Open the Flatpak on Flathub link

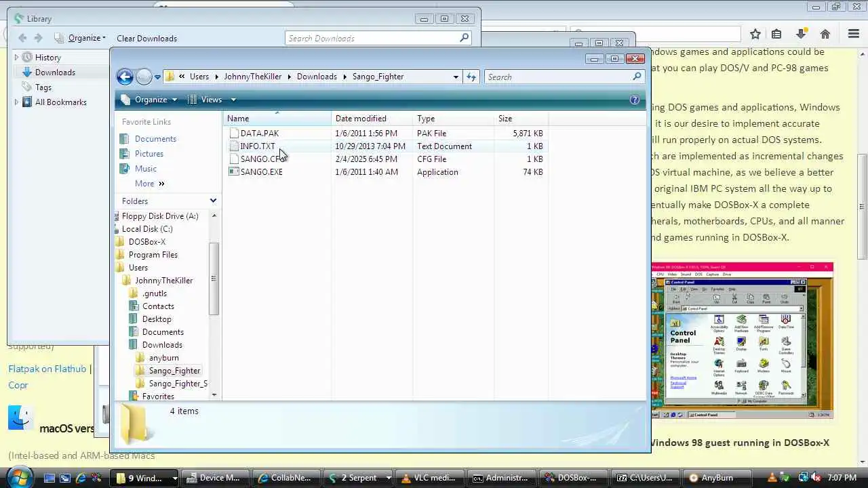click(47, 369)
